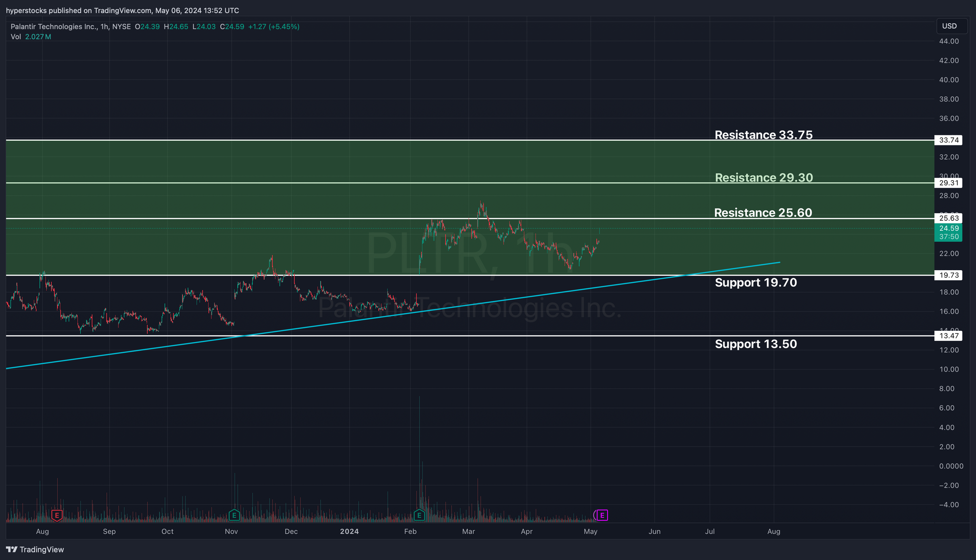Select the Resistance 33.75 text label
This screenshot has height=560, width=976.
[x=763, y=135]
